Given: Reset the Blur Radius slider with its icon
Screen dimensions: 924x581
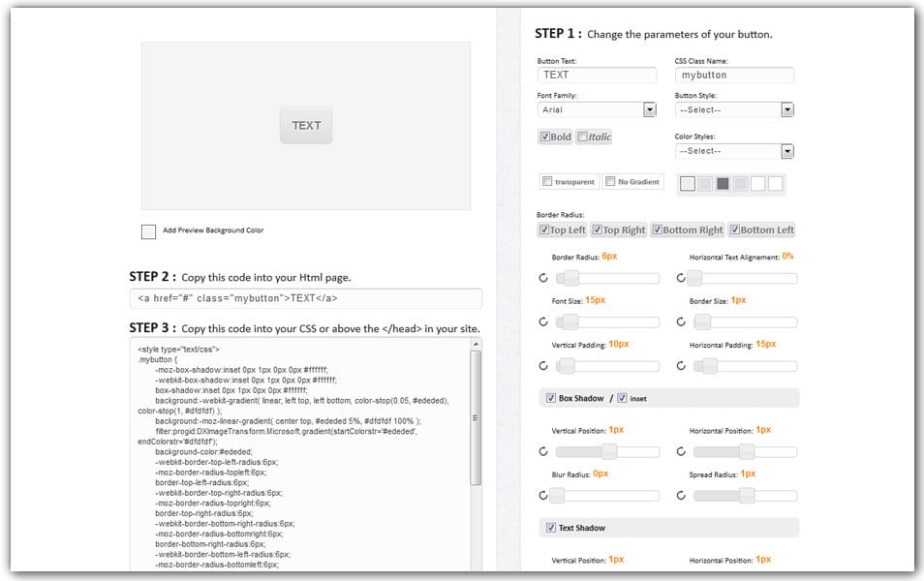Looking at the screenshot, I should click(x=542, y=496).
